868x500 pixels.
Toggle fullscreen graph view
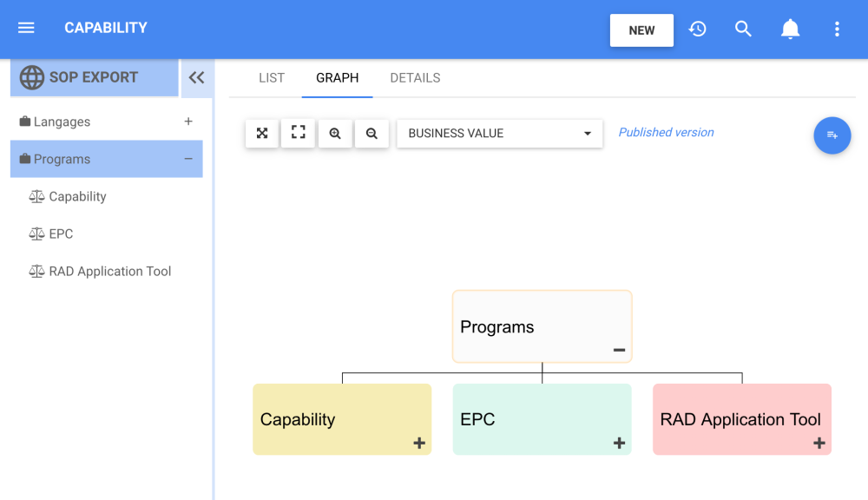point(298,133)
